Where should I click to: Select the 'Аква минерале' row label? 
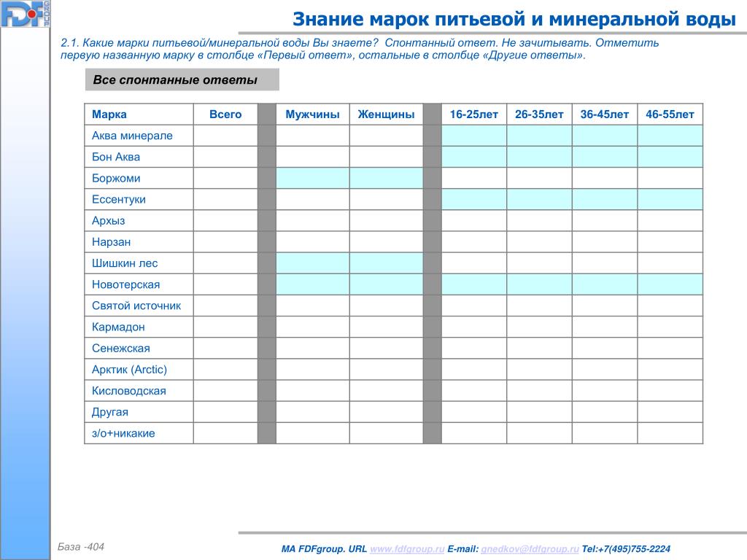coord(132,136)
